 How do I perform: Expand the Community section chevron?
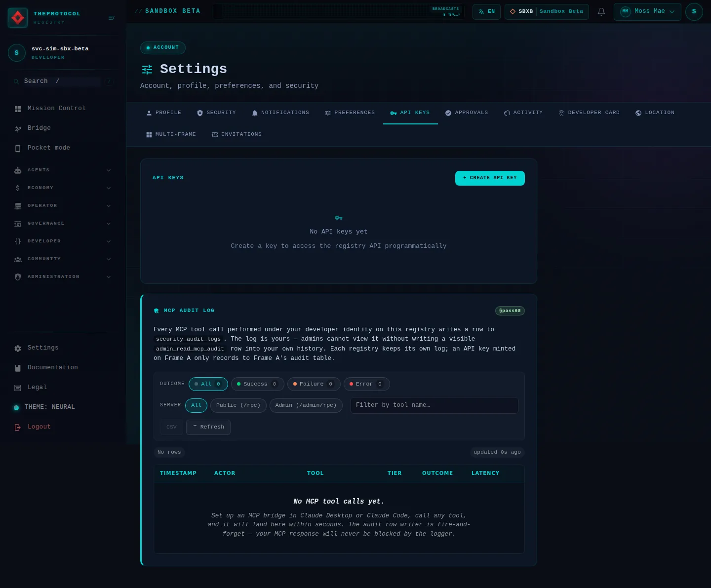[x=109, y=259]
